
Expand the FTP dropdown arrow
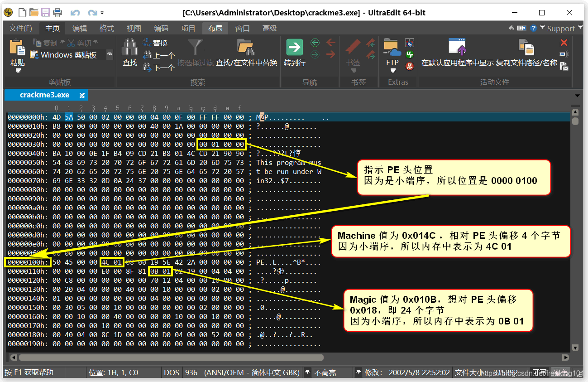392,71
